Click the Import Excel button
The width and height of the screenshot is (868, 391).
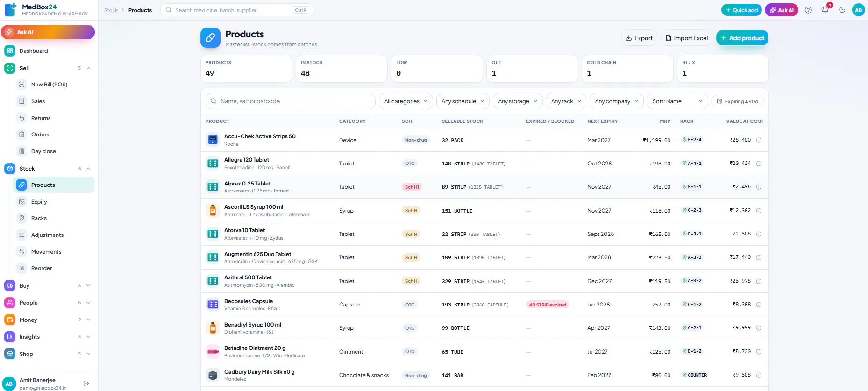(687, 38)
